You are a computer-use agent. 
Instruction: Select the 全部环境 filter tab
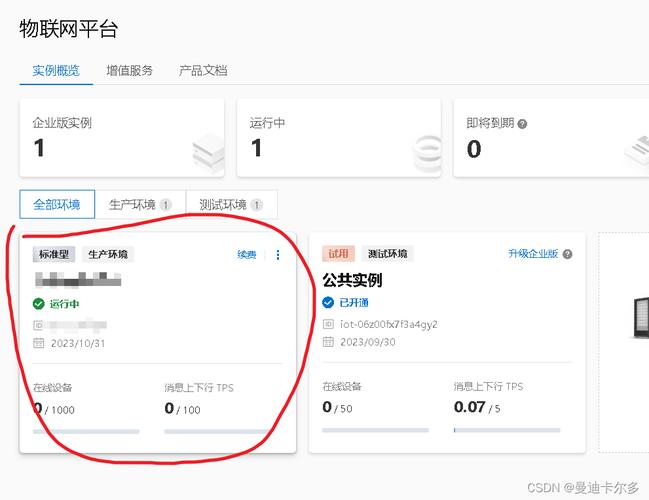point(57,204)
